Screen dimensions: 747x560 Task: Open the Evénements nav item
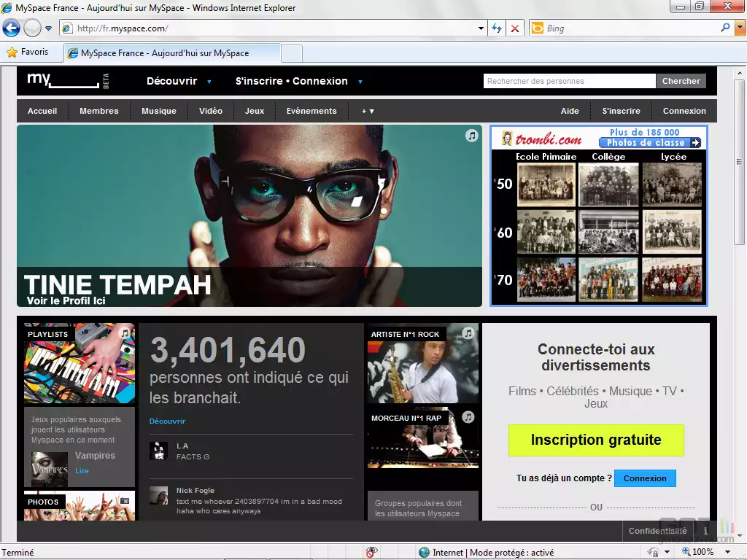[311, 111]
